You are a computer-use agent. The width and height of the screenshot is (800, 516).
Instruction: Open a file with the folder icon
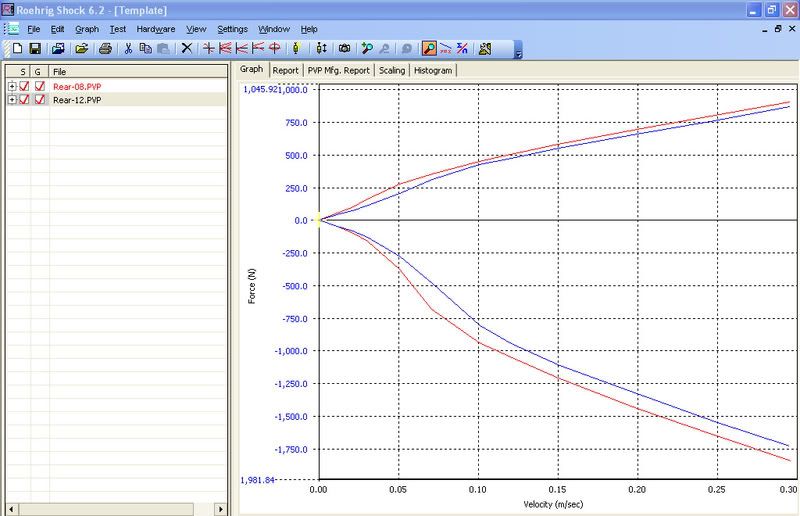tap(82, 48)
